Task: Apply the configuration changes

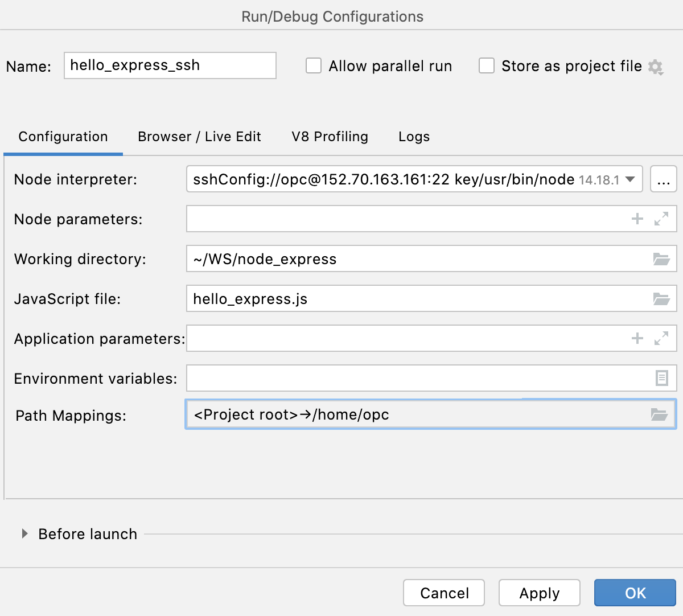Action: pyautogui.click(x=539, y=593)
